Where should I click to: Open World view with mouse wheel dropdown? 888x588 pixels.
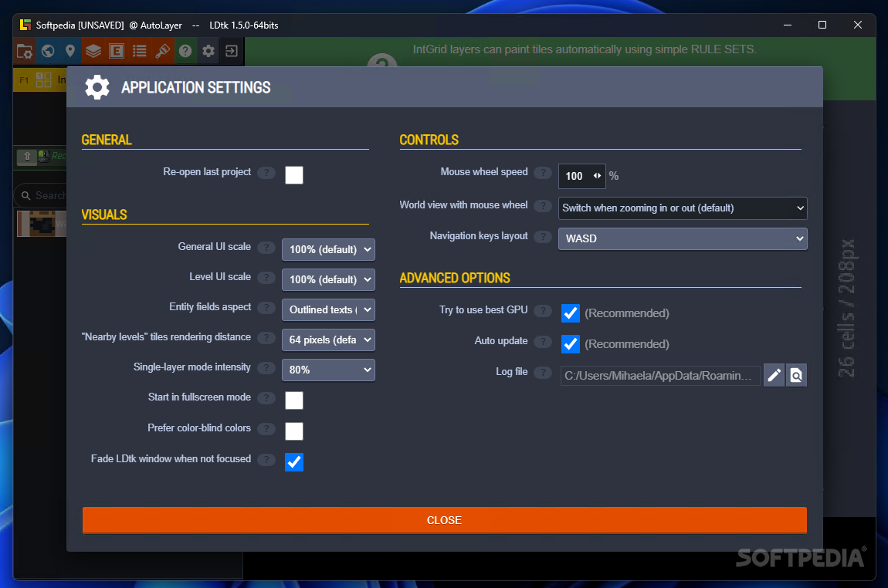683,208
